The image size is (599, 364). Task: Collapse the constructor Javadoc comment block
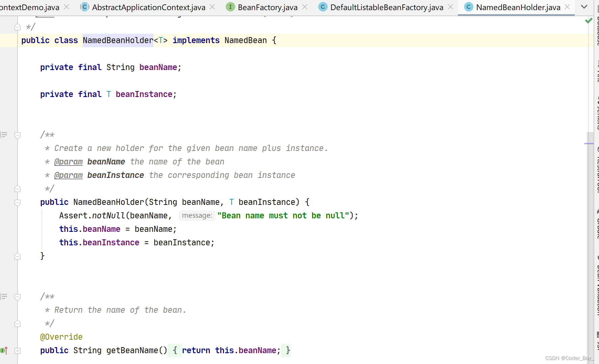click(x=18, y=135)
